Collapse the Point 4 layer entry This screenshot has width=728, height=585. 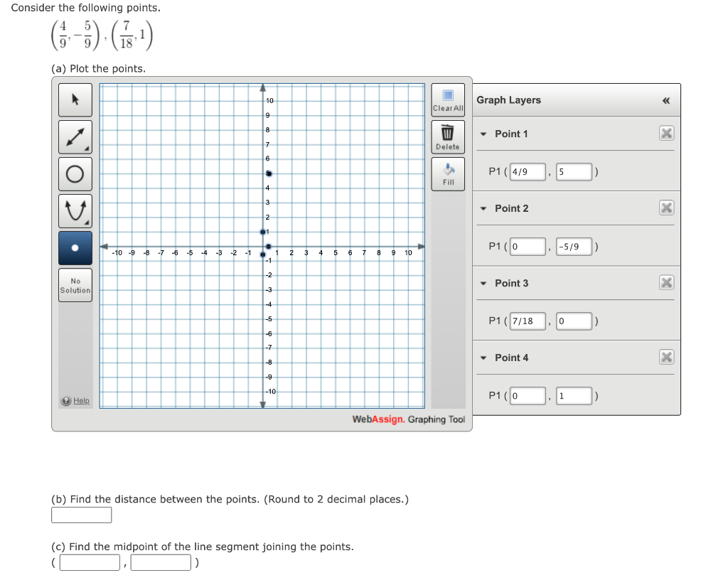tap(483, 358)
